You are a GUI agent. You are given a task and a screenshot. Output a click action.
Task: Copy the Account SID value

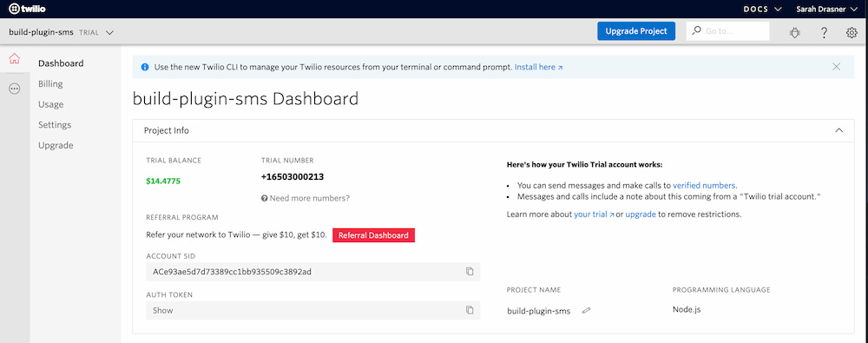470,272
